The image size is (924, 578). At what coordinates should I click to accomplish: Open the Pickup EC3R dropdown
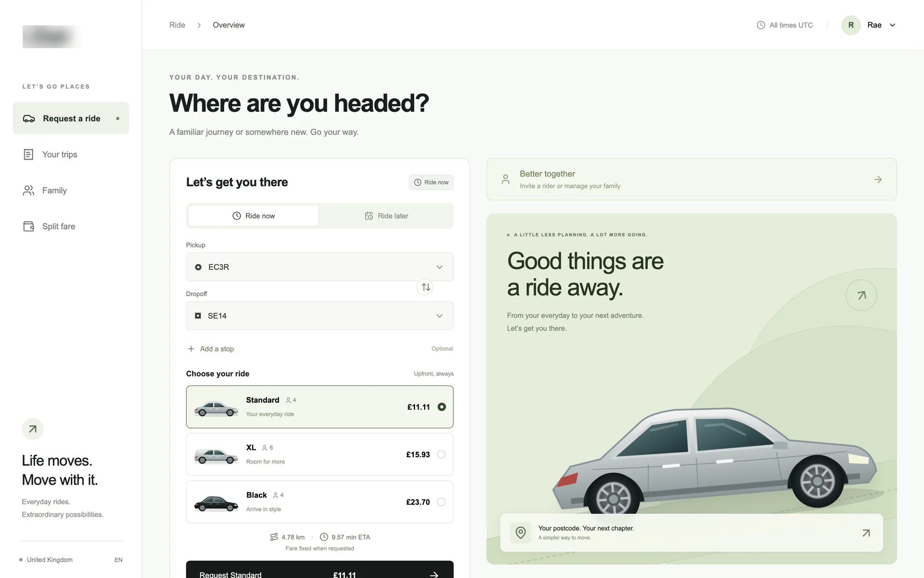(320, 267)
